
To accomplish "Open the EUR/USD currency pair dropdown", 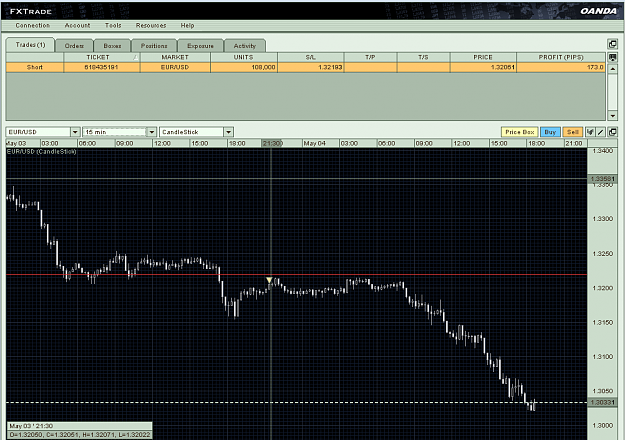I will pyautogui.click(x=75, y=132).
